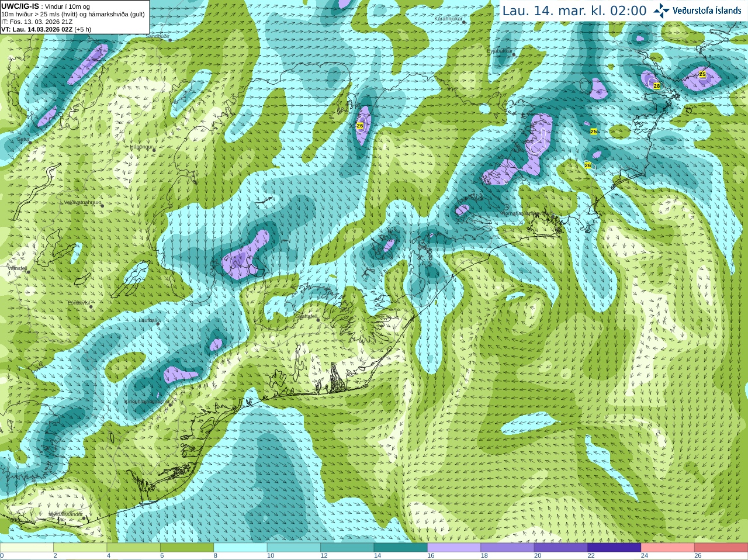This screenshot has width=748, height=560.
Task: Click the VT: Lau. 14.03.2026 02Z line
Action: click(x=46, y=29)
